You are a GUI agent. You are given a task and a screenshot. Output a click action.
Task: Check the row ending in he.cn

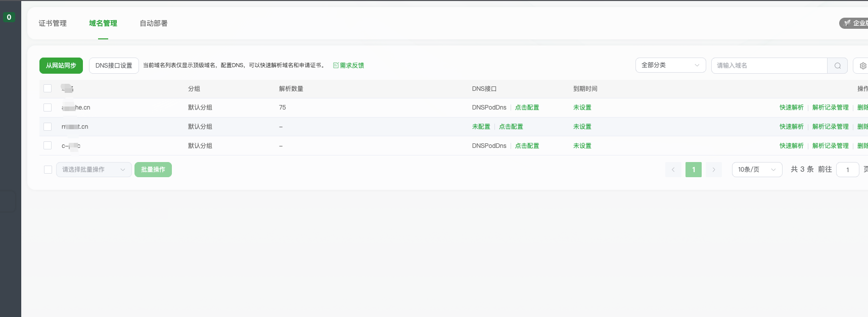coord(48,108)
